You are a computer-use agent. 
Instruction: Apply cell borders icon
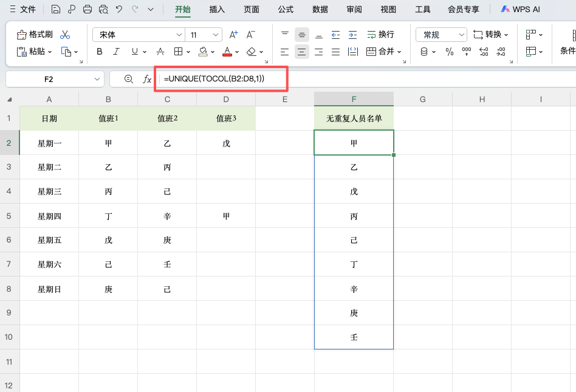pyautogui.click(x=178, y=52)
